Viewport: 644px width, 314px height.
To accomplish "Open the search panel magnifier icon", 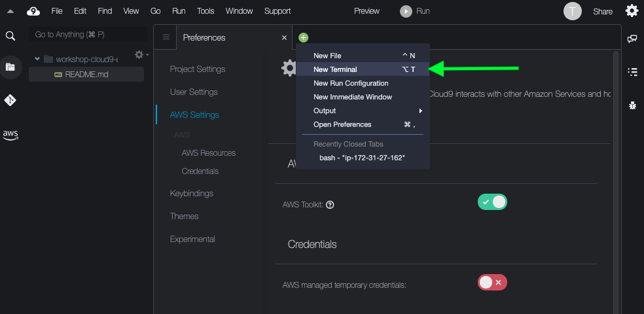I will pos(10,35).
